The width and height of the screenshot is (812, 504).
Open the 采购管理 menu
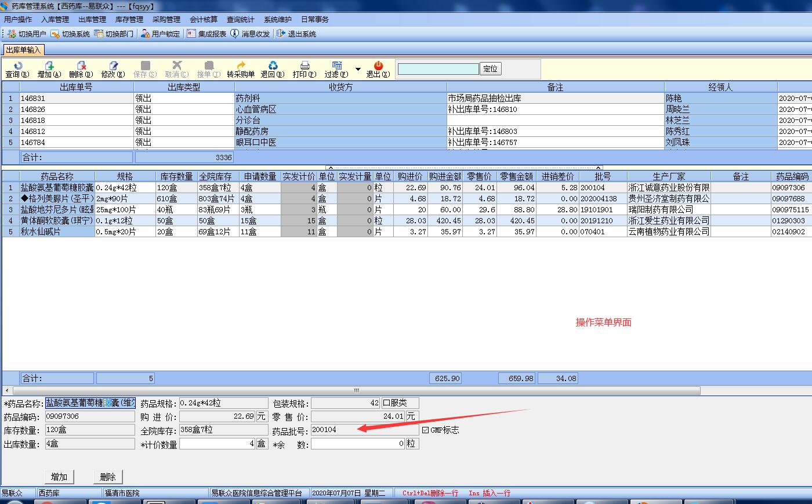click(166, 19)
